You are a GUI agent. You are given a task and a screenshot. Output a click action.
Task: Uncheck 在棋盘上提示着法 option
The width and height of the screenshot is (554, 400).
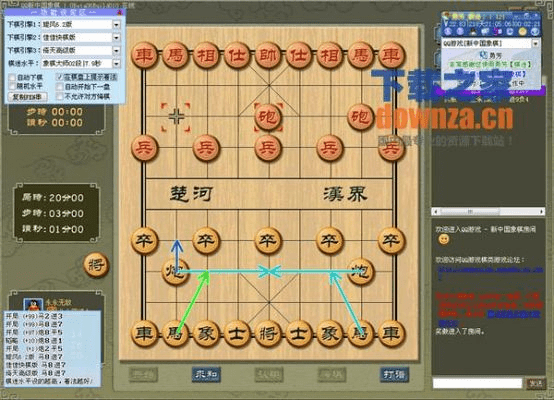[x=60, y=77]
